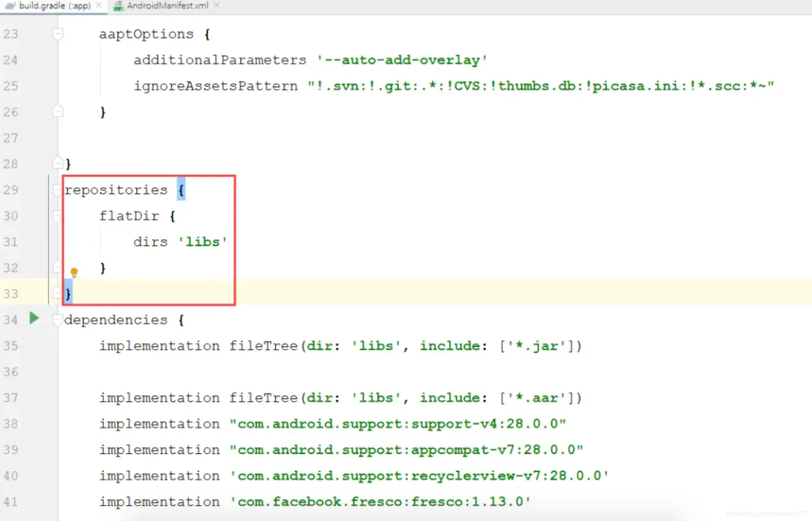
Task: Click line number 27 in the gutter
Action: (x=11, y=138)
